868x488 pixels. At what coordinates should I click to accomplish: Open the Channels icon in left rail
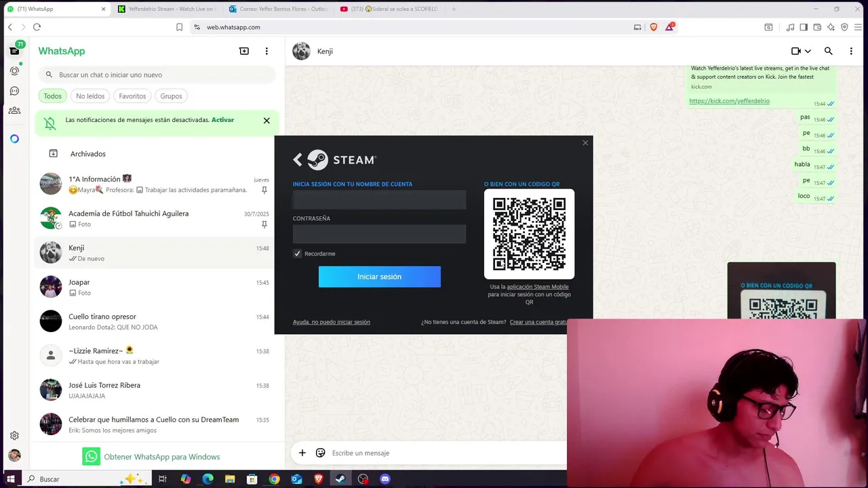pyautogui.click(x=14, y=91)
